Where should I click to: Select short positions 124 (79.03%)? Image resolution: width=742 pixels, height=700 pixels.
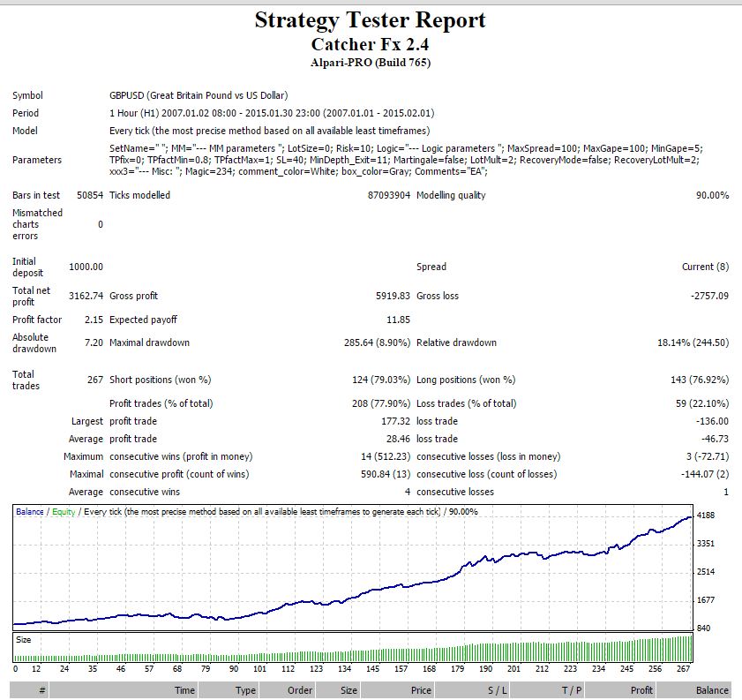click(381, 380)
